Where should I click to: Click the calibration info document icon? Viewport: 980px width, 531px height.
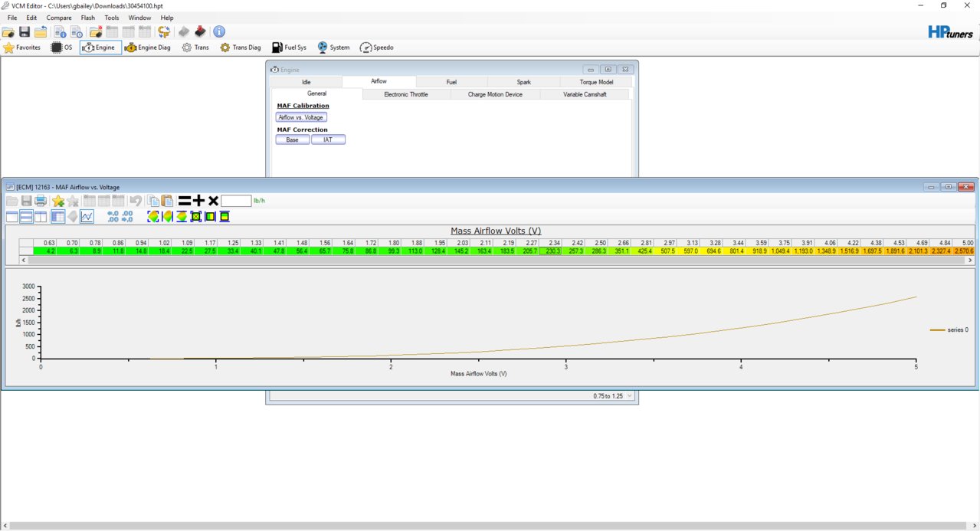[x=60, y=32]
